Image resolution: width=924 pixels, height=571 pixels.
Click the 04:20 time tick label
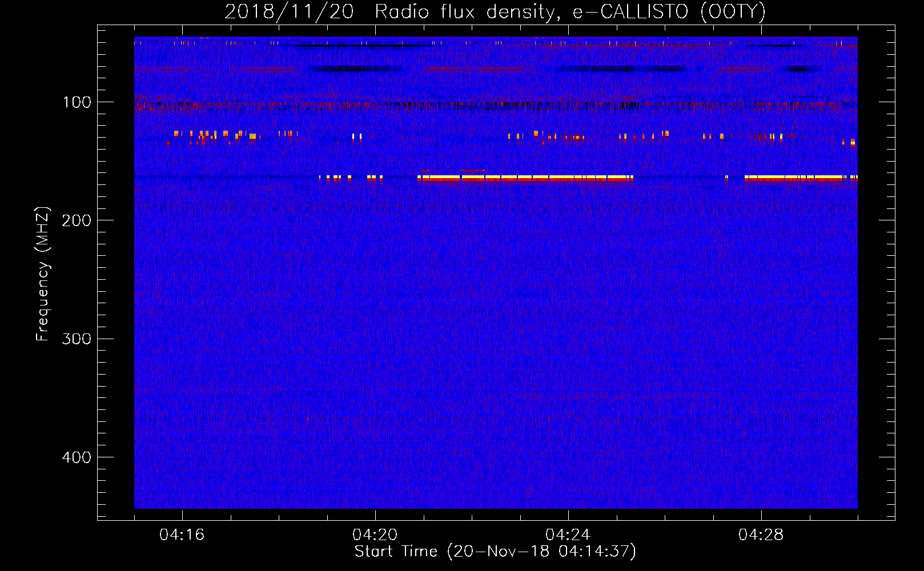click(375, 535)
